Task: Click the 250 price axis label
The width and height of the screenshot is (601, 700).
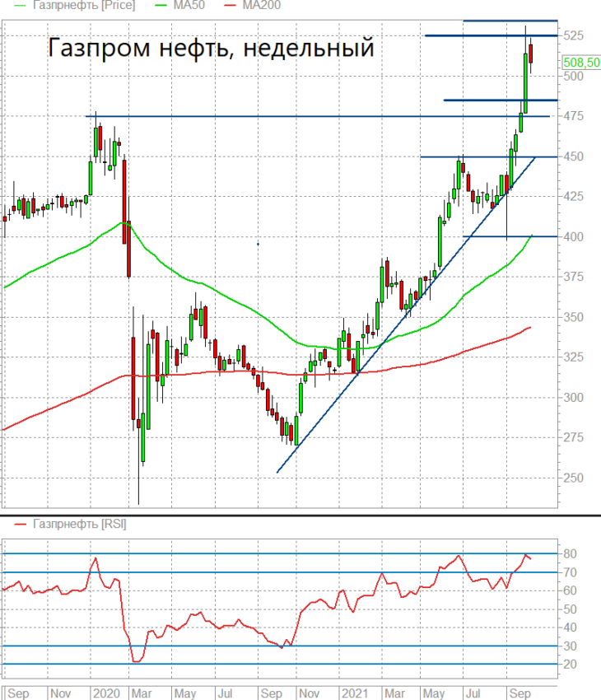Action: (x=573, y=478)
